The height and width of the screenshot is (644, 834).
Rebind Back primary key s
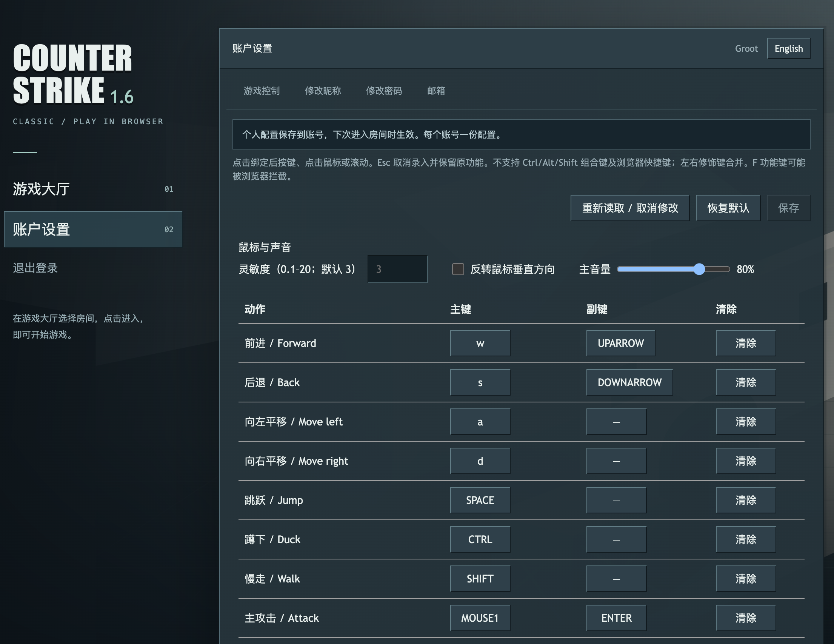coord(480,382)
